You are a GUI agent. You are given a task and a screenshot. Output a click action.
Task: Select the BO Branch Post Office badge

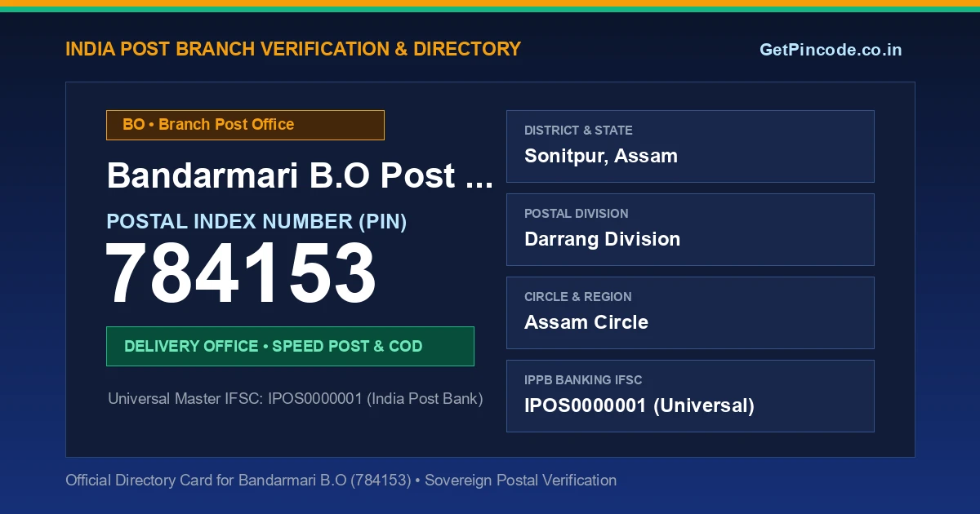click(x=245, y=125)
